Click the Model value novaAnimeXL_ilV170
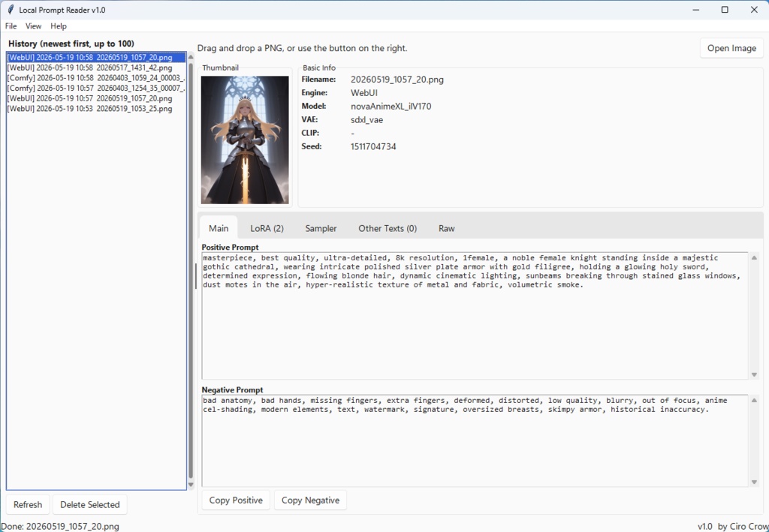769x532 pixels. pyautogui.click(x=391, y=107)
